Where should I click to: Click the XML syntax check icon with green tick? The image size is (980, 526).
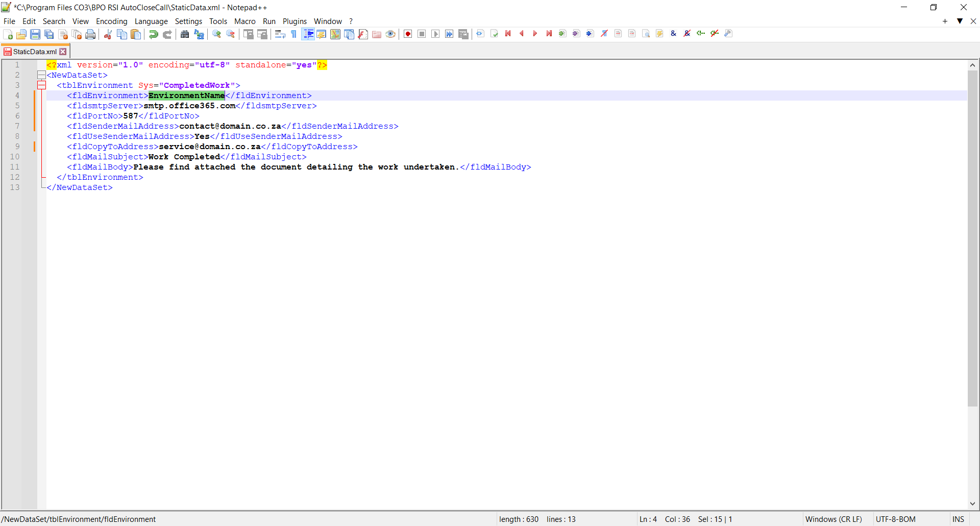tap(494, 34)
